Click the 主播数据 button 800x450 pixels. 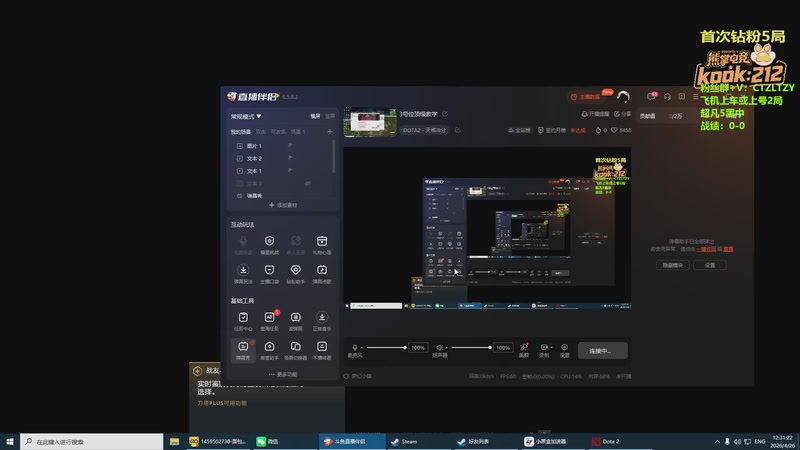(586, 96)
